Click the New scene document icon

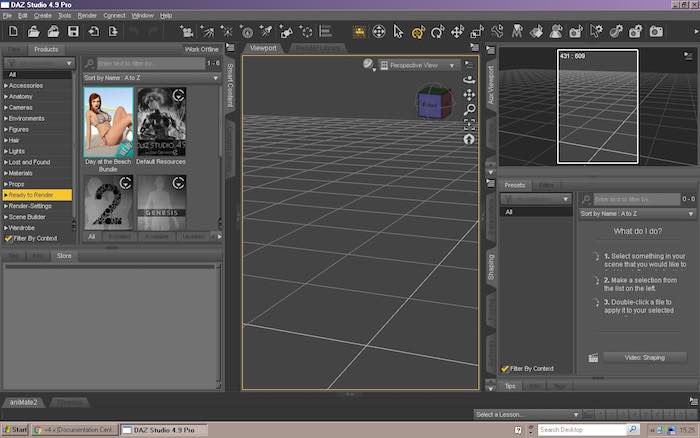(x=13, y=31)
